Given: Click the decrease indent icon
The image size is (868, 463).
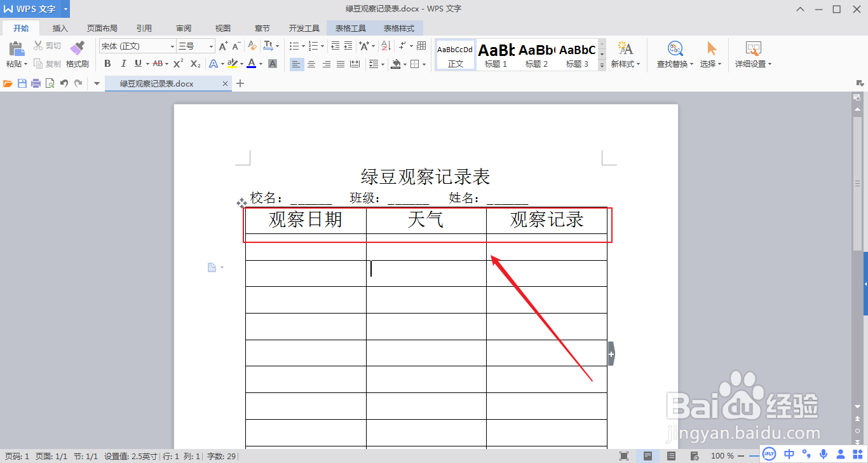Looking at the screenshot, I should pyautogui.click(x=336, y=46).
